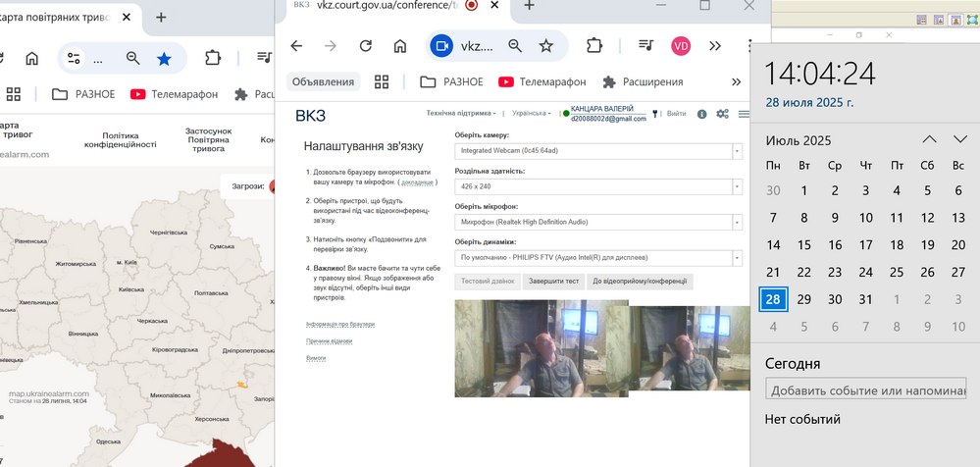Expand the Технічна підтримка menu
980x467 pixels.
pyautogui.click(x=461, y=113)
